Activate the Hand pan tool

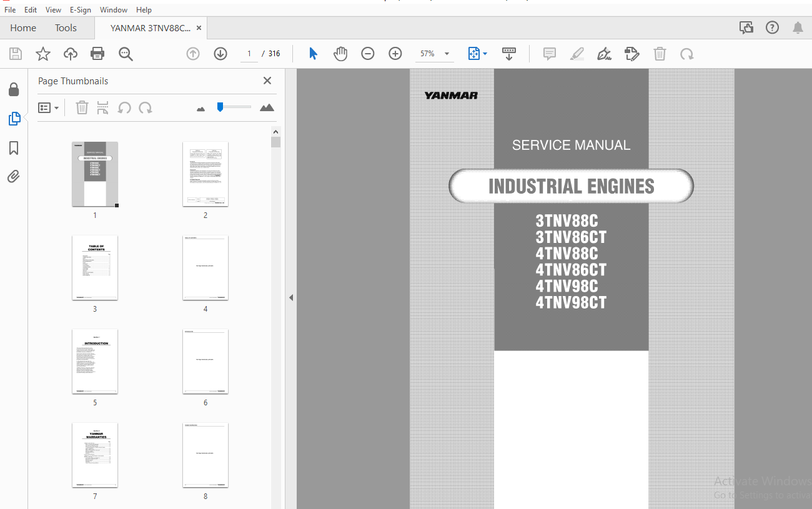tap(340, 54)
